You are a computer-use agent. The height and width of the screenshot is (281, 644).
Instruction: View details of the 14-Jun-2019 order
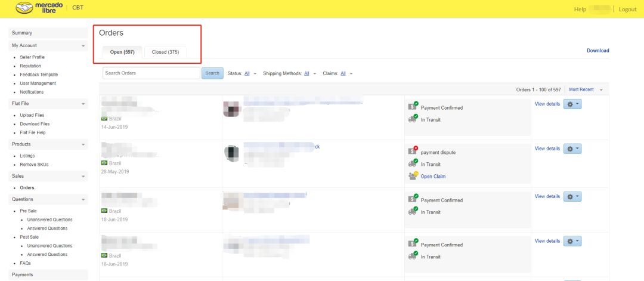point(547,104)
